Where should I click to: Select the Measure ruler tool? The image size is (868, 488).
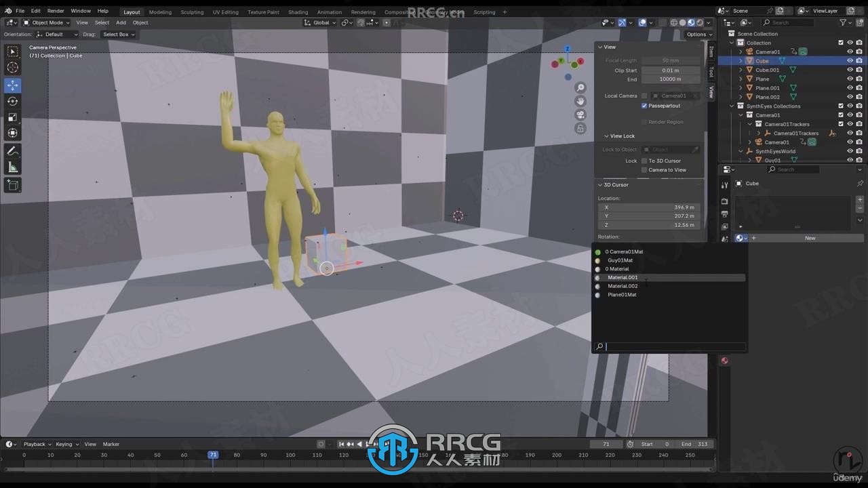click(x=13, y=167)
